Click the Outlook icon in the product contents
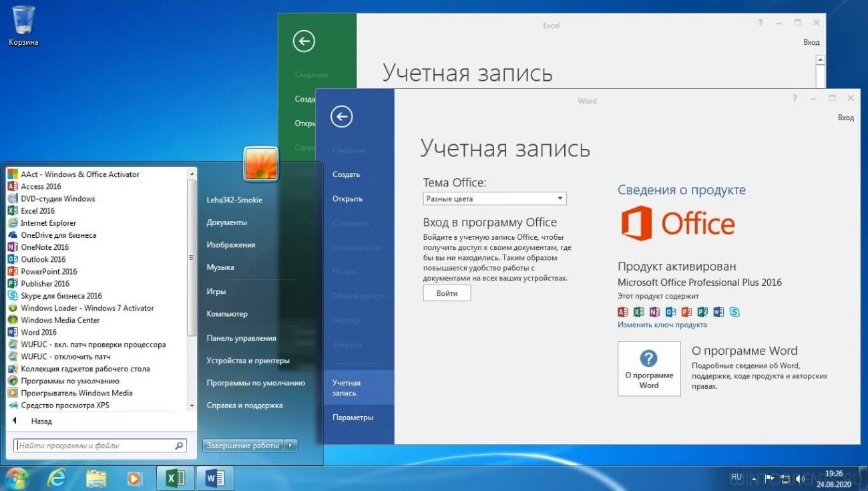The image size is (868, 491). point(671,312)
